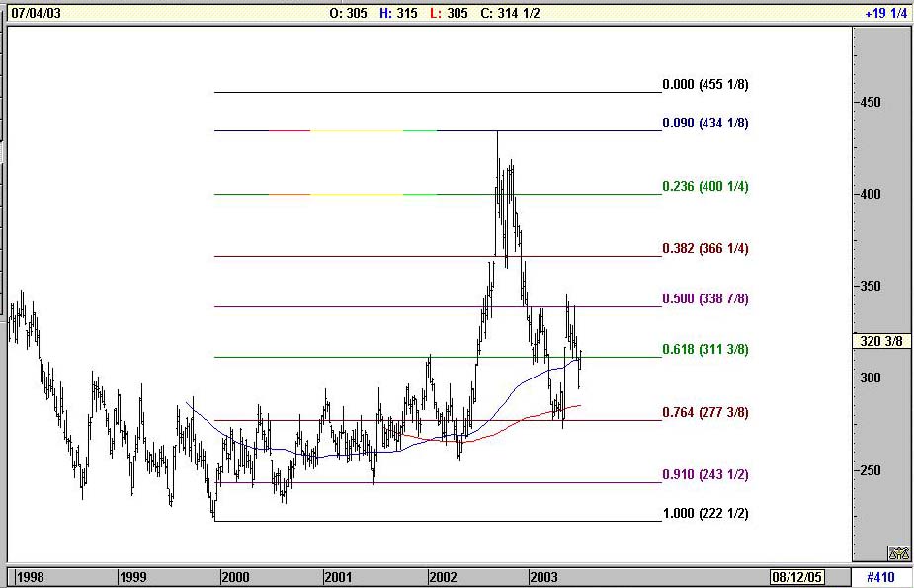The height and width of the screenshot is (588, 914).
Task: Click the 2001 time axis label
Action: point(338,577)
